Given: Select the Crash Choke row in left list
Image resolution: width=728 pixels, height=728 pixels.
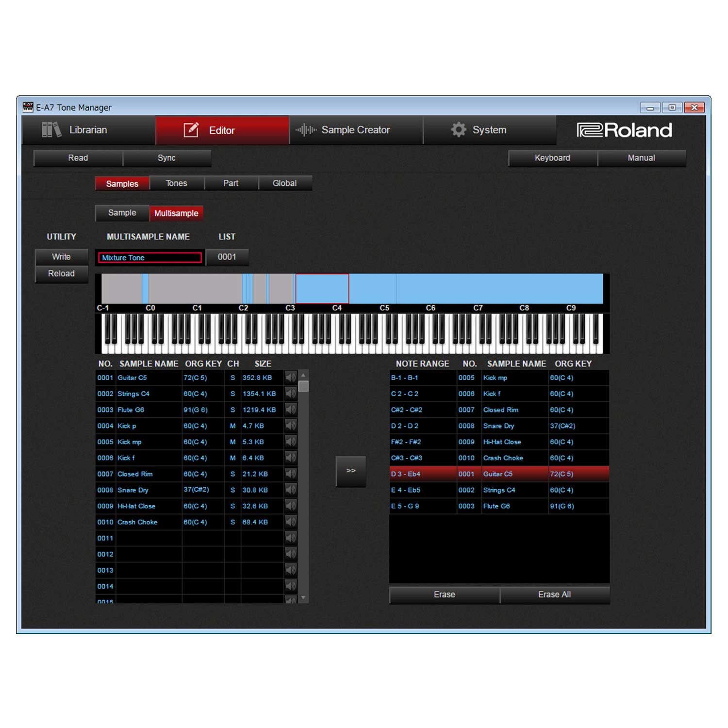Looking at the screenshot, I should pyautogui.click(x=190, y=522).
